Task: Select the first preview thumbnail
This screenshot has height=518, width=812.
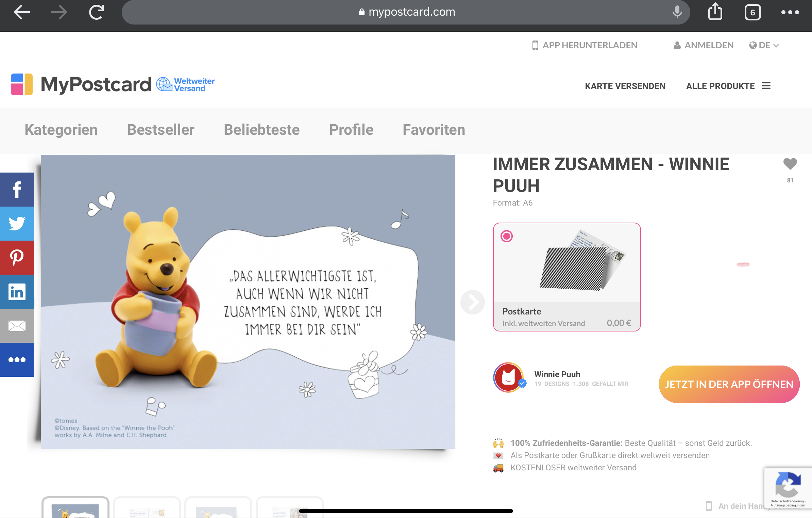Action: (x=75, y=507)
